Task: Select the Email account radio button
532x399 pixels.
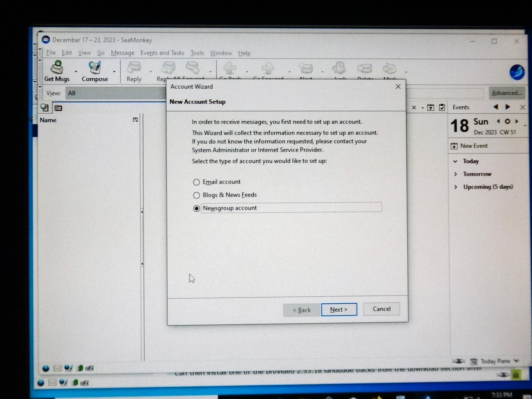Action: click(x=196, y=182)
